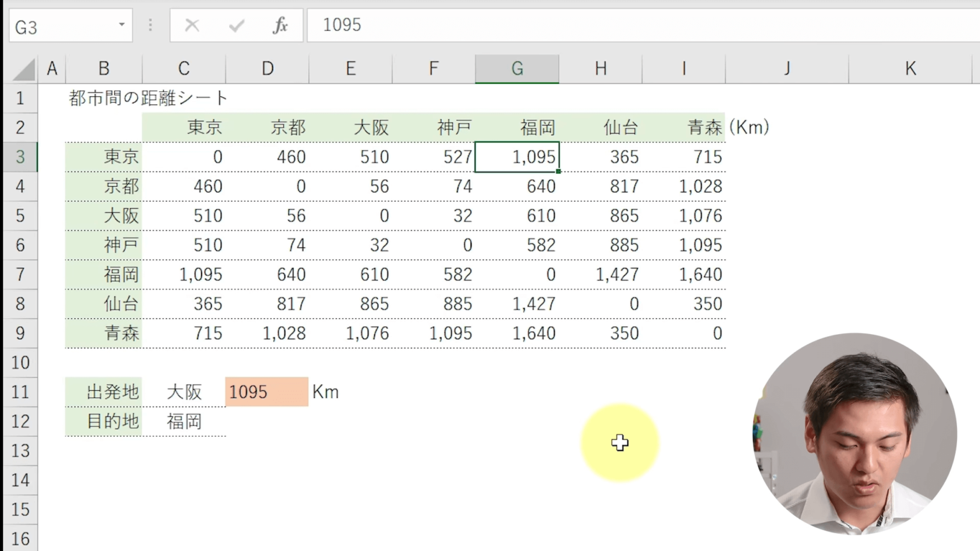980x551 pixels.
Task: Click the Insert Function fx icon
Action: tap(280, 26)
